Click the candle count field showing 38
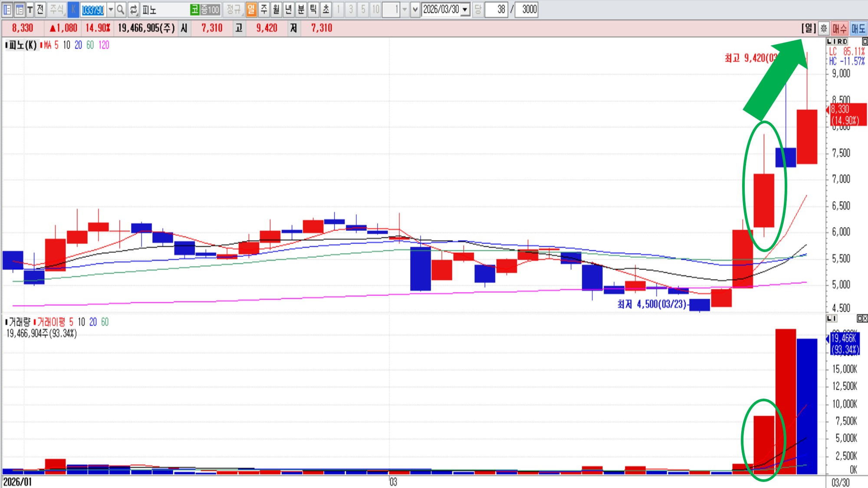868x488 pixels. (496, 9)
